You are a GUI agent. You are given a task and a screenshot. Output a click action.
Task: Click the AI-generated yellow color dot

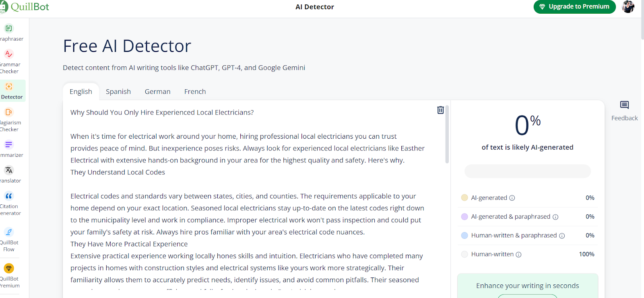coord(464,197)
